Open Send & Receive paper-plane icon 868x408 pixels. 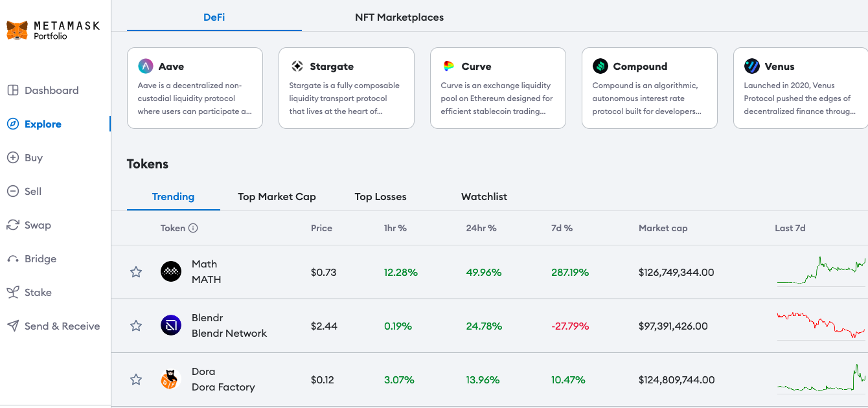pyautogui.click(x=13, y=326)
